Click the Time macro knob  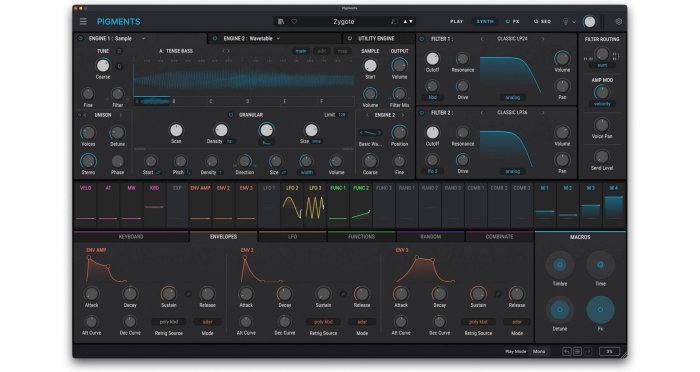[600, 265]
